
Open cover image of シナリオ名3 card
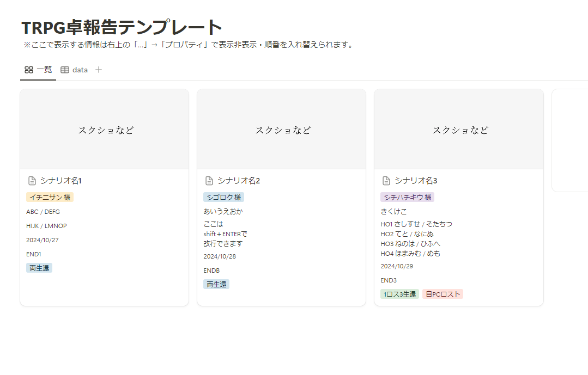pos(459,129)
